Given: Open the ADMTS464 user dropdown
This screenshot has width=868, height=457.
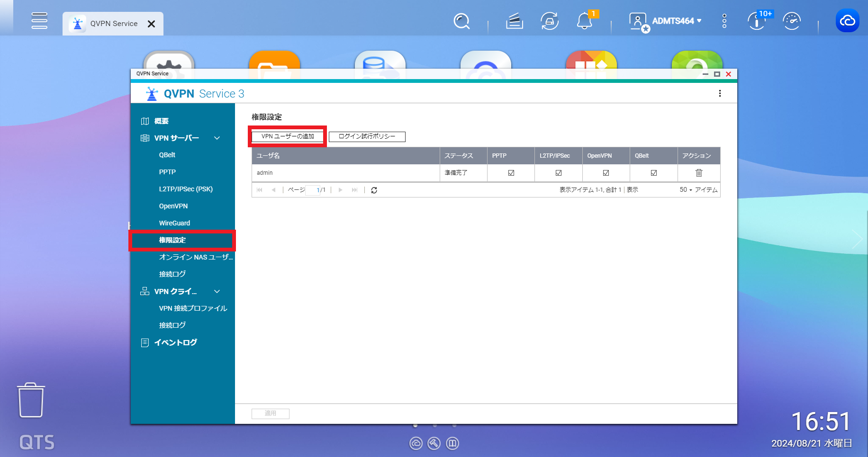Looking at the screenshot, I should click(x=677, y=21).
